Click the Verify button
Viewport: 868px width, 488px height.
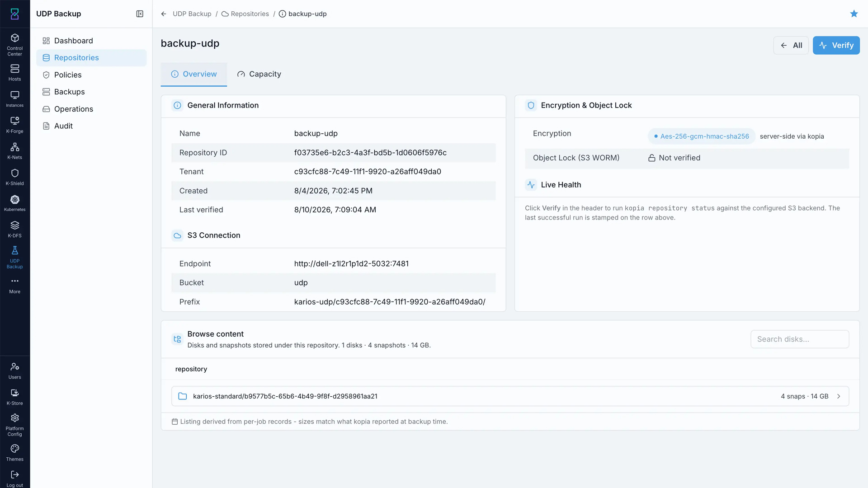(x=836, y=45)
